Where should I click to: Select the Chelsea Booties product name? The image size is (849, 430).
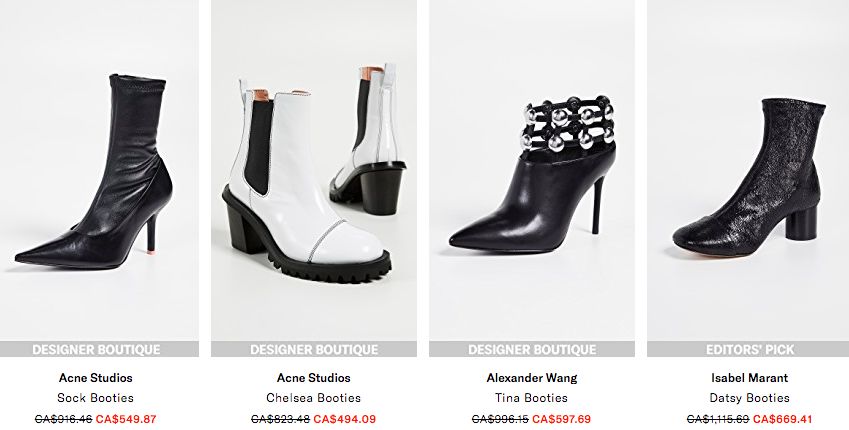pyautogui.click(x=314, y=398)
